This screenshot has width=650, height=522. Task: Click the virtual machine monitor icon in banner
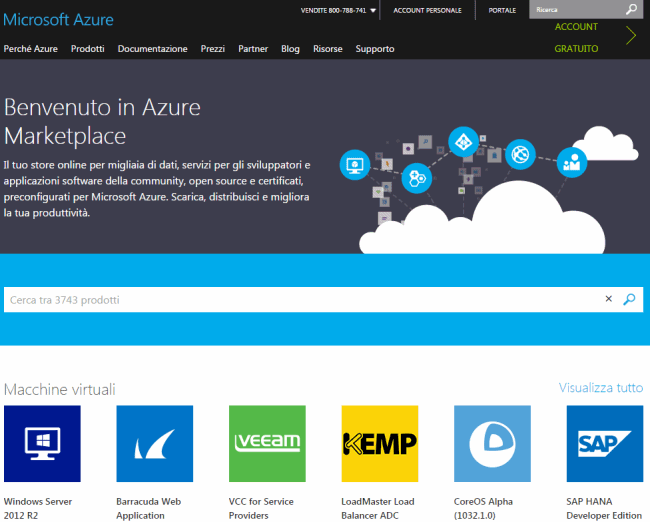(355, 165)
